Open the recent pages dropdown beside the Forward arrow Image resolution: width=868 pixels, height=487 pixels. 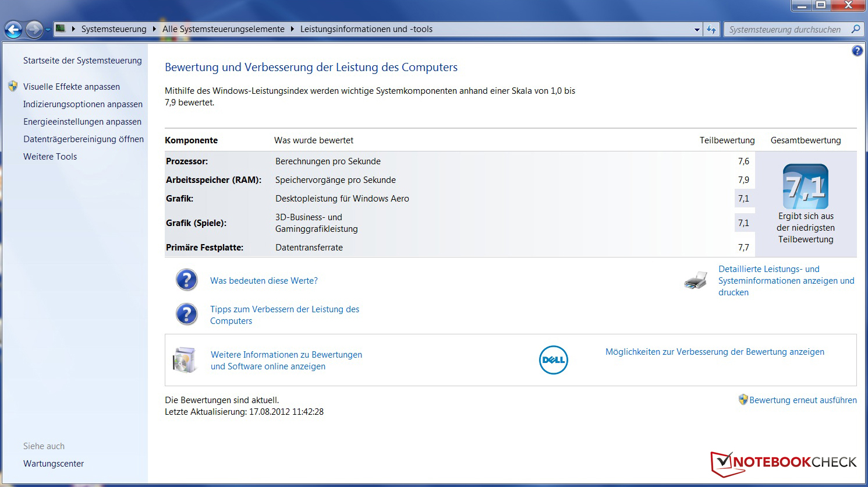pos(48,30)
